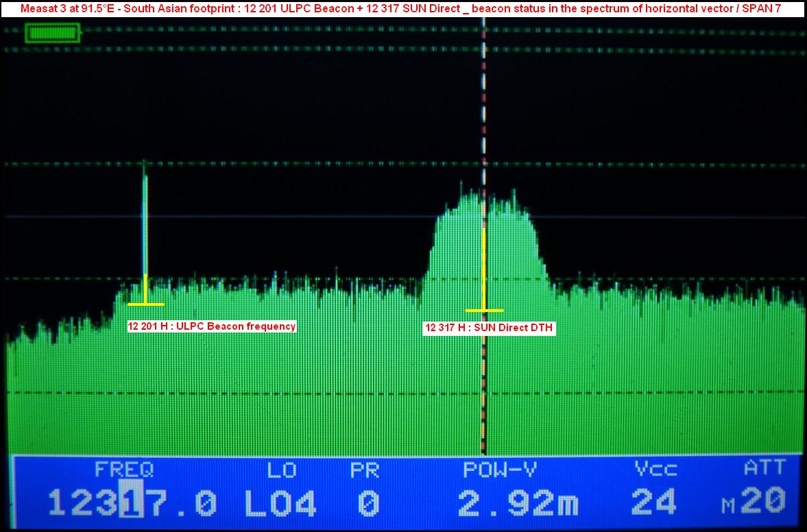This screenshot has height=532, width=807.
Task: Select the FREQ label in the status bar
Action: [124, 470]
